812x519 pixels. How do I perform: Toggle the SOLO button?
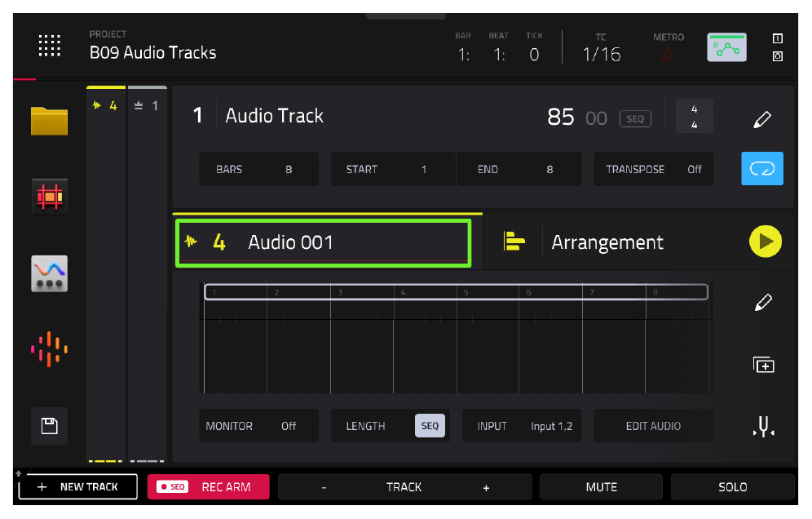pos(733,487)
